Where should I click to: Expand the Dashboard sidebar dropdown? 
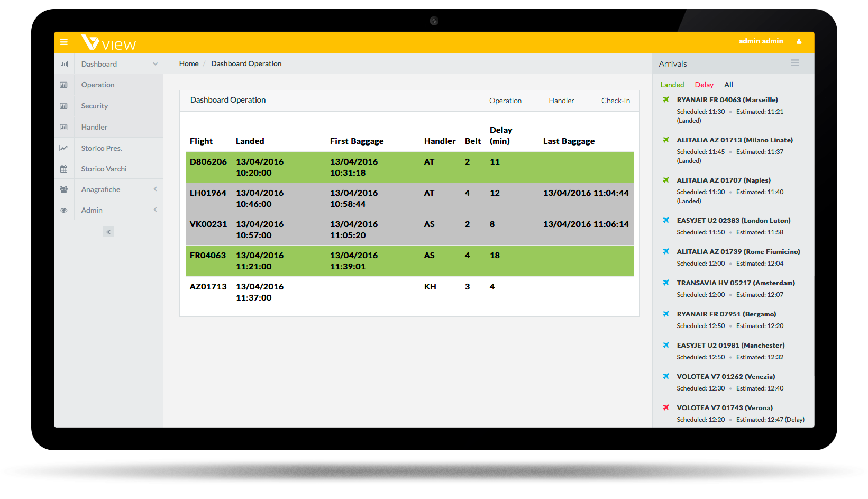click(x=155, y=64)
